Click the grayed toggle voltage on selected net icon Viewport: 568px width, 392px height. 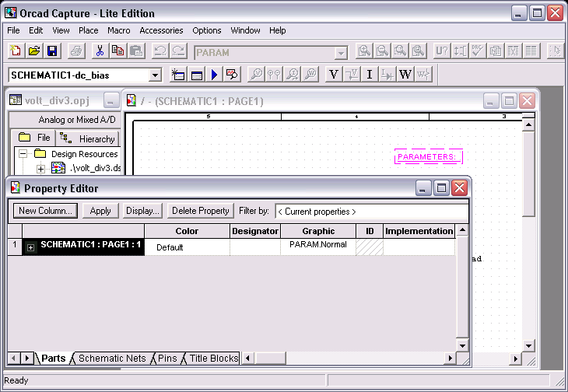352,75
